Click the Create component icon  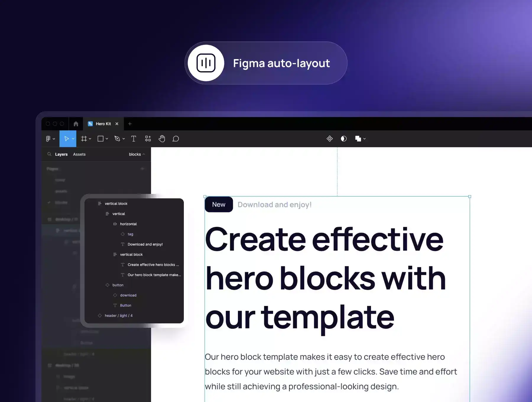[x=330, y=139]
